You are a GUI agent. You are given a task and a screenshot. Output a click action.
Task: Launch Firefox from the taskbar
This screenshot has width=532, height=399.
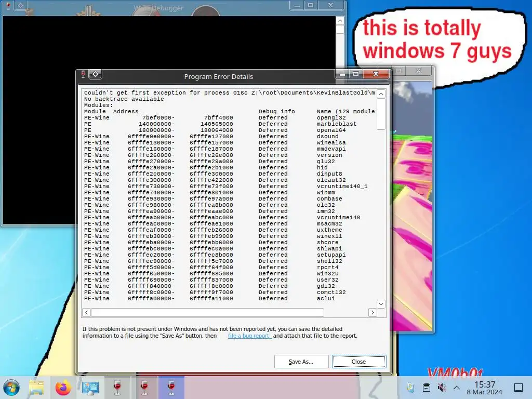click(x=63, y=388)
